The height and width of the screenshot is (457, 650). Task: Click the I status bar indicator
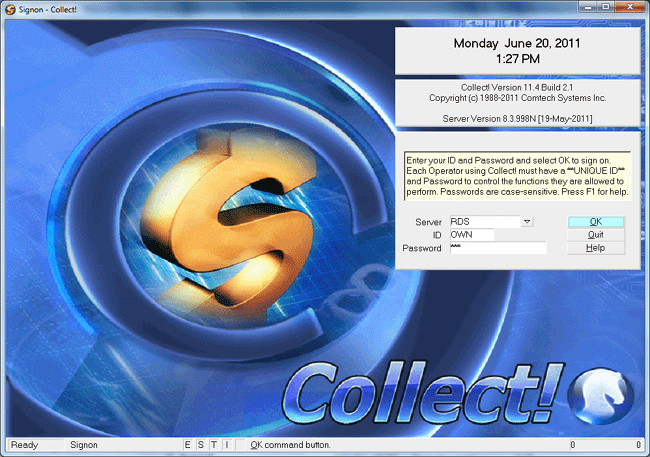point(227,445)
